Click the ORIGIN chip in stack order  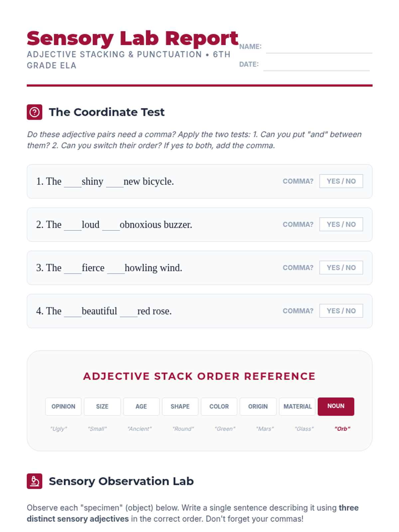(x=258, y=407)
